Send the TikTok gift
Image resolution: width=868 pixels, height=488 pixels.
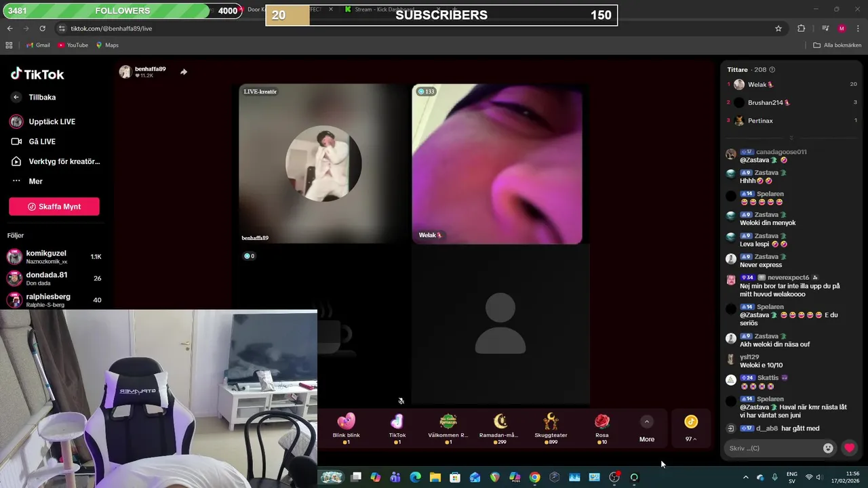[397, 428]
